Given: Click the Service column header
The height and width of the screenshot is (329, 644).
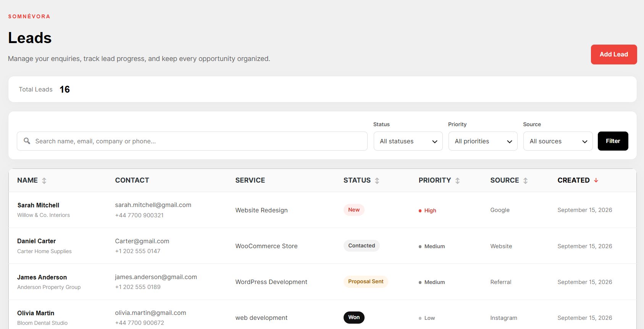Looking at the screenshot, I should coord(250,180).
